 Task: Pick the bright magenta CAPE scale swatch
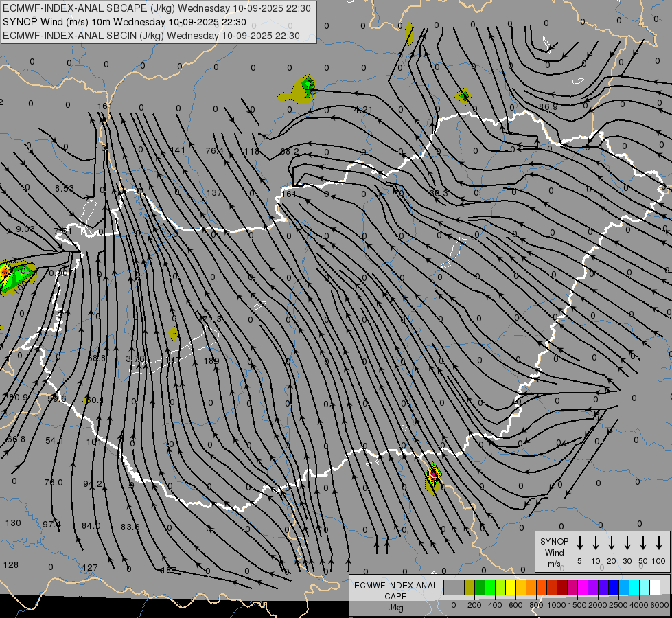click(x=583, y=587)
